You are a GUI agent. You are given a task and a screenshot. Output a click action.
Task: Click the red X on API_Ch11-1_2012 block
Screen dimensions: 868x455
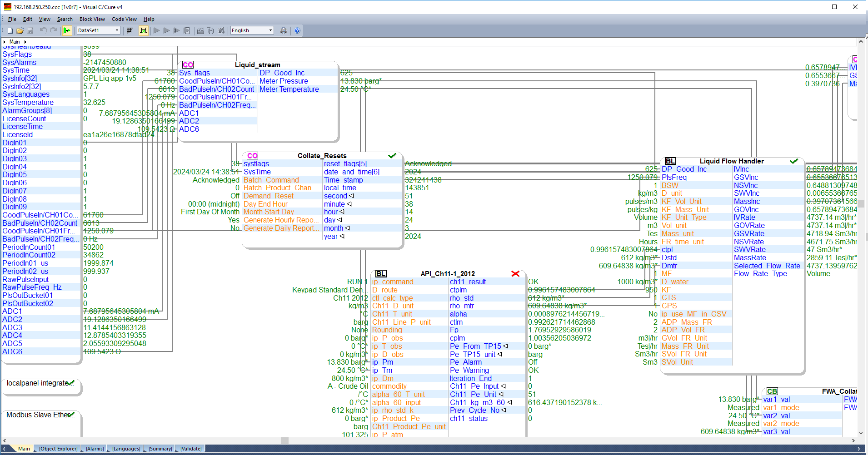click(515, 273)
